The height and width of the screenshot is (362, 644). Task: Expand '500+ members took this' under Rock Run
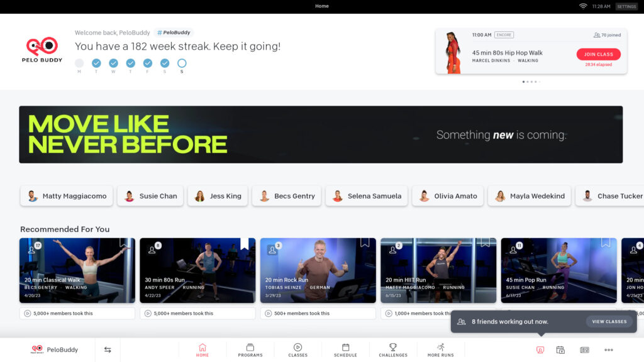click(318, 313)
